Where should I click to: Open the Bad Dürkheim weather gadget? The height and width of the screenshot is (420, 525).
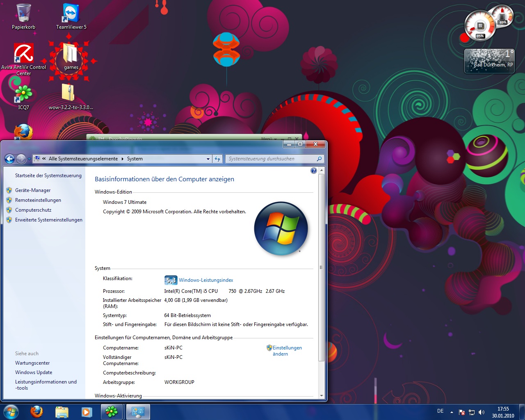489,61
